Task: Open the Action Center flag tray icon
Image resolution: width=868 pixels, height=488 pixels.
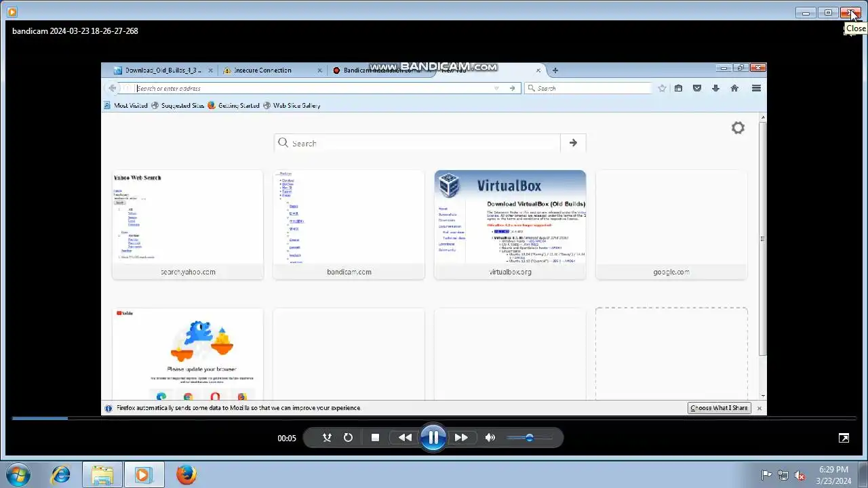Action: pos(766,475)
